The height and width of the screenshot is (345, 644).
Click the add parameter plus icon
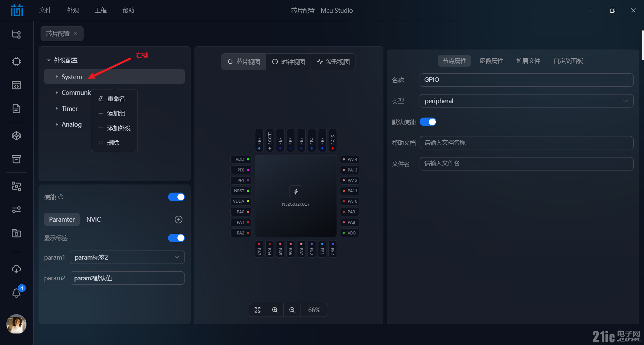179,219
